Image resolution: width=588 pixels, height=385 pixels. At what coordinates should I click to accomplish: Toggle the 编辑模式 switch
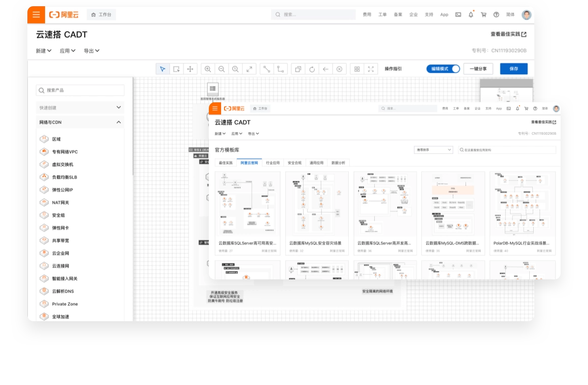click(443, 69)
